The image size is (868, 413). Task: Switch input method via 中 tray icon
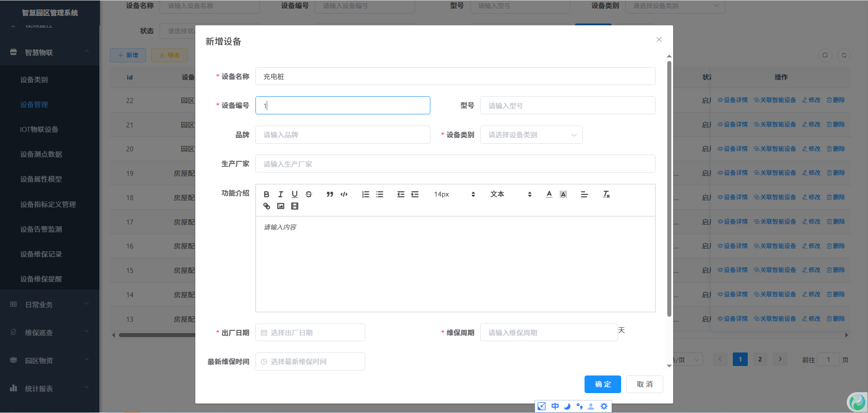[x=555, y=406]
